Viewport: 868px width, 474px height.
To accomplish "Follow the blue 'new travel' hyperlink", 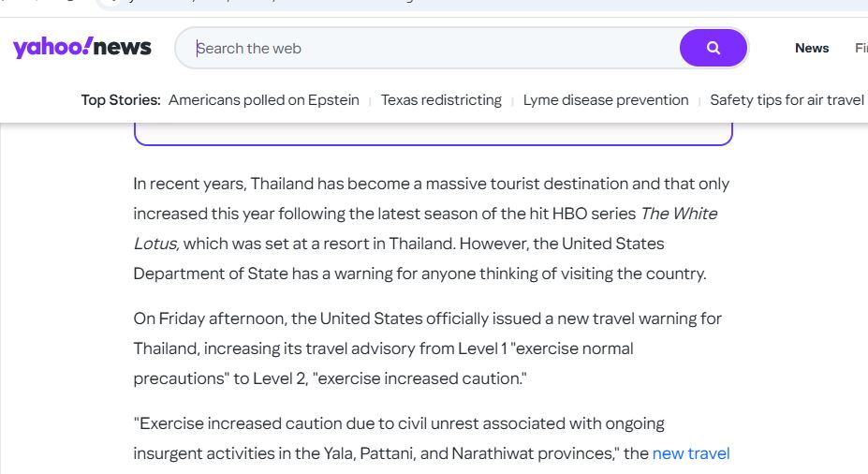I will tap(691, 453).
